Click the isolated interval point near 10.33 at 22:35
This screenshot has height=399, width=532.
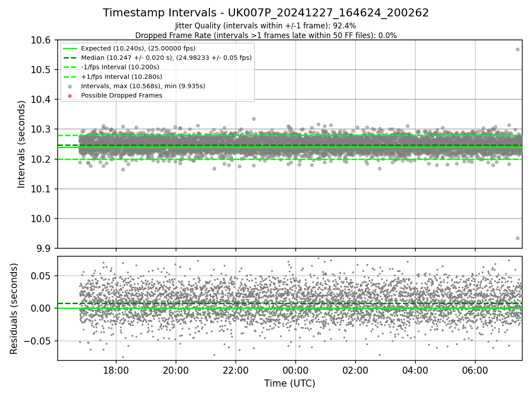[254, 119]
